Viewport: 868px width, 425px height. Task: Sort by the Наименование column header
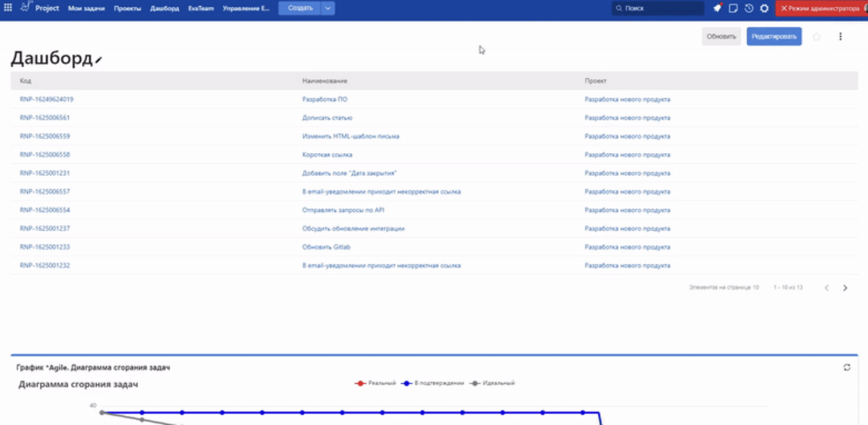(325, 81)
